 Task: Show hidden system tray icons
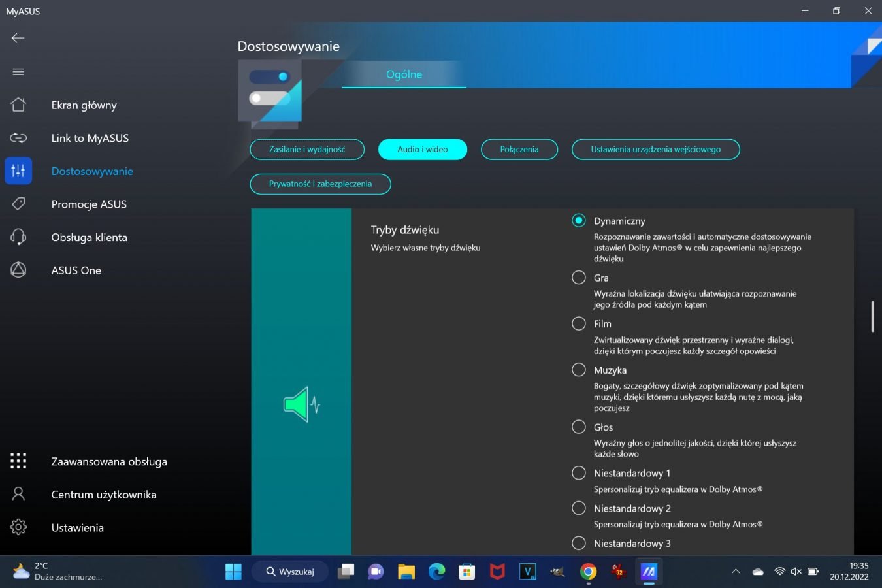pyautogui.click(x=736, y=572)
